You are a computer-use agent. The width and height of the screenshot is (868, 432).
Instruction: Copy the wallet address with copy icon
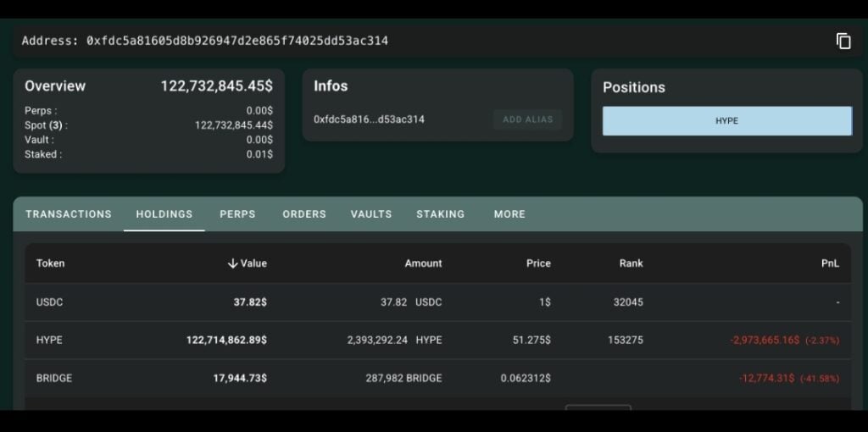[843, 41]
